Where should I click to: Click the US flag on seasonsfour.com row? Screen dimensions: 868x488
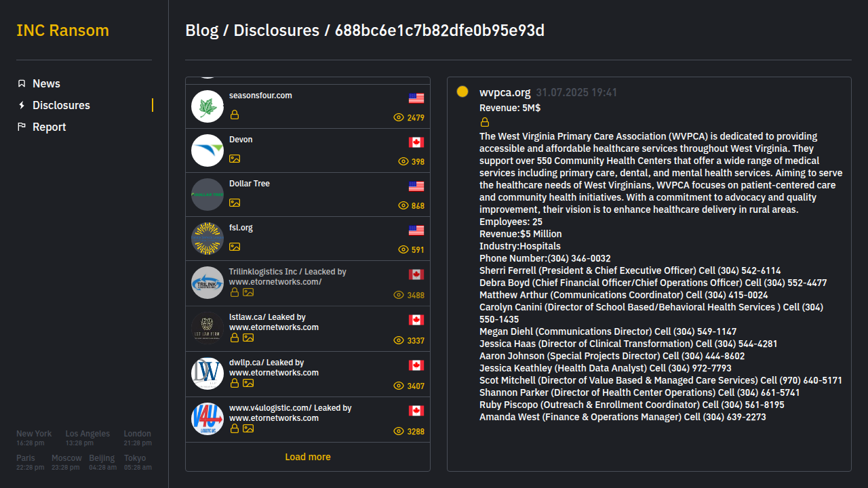point(416,98)
